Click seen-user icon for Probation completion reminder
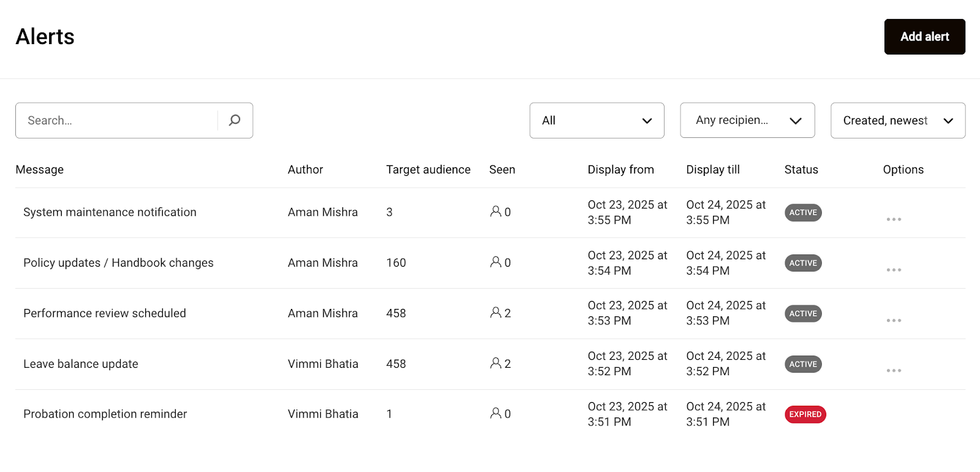Screen dimensions: 980x472 tap(496, 413)
